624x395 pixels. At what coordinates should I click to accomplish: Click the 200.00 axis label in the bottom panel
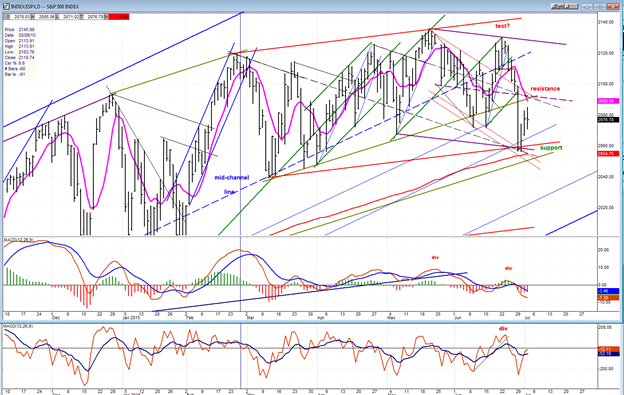(604, 327)
